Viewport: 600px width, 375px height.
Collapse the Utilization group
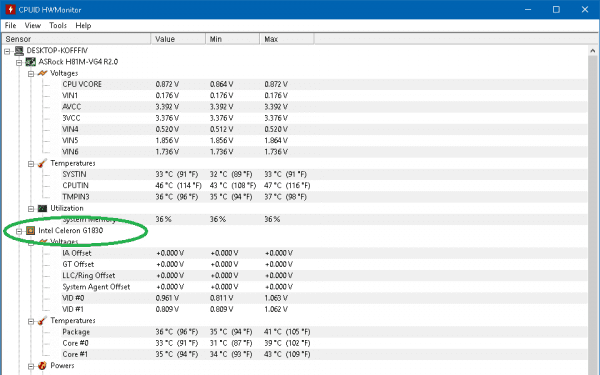31,209
